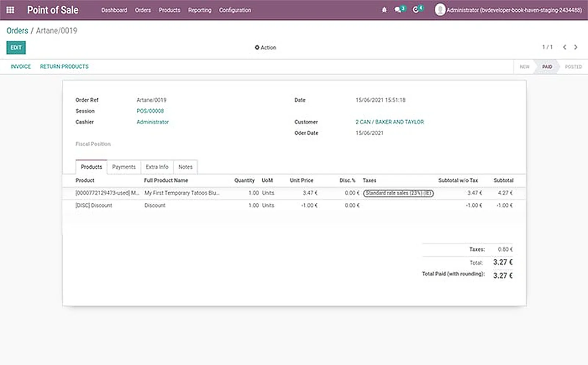This screenshot has width=588, height=365.
Task: Sort by Quantity column header
Action: (x=244, y=180)
